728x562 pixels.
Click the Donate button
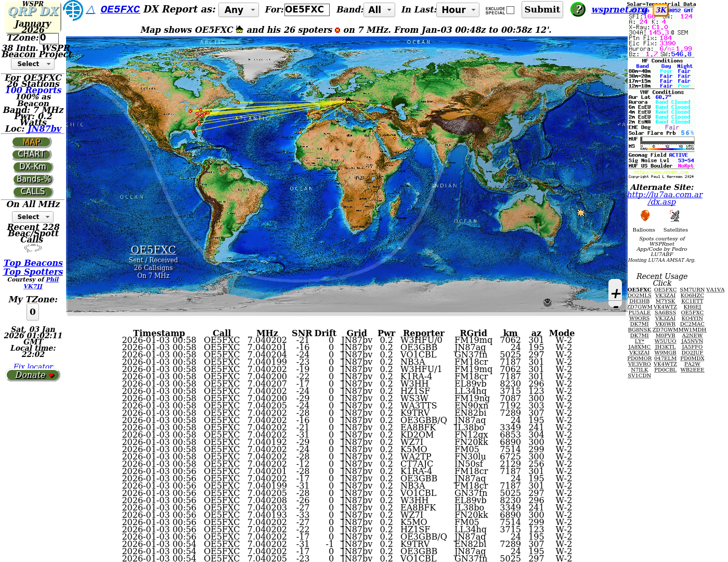33,375
